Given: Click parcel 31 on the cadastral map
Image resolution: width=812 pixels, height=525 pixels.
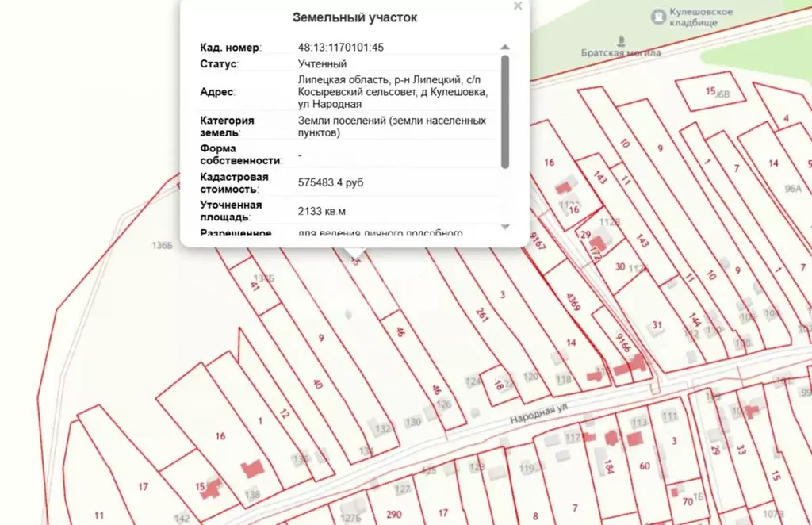Looking at the screenshot, I should tap(657, 324).
